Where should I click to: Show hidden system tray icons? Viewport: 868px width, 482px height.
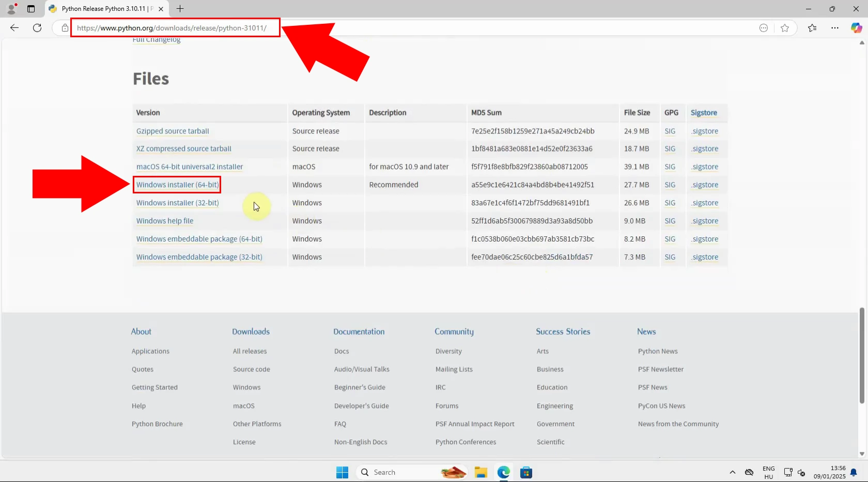point(732,472)
